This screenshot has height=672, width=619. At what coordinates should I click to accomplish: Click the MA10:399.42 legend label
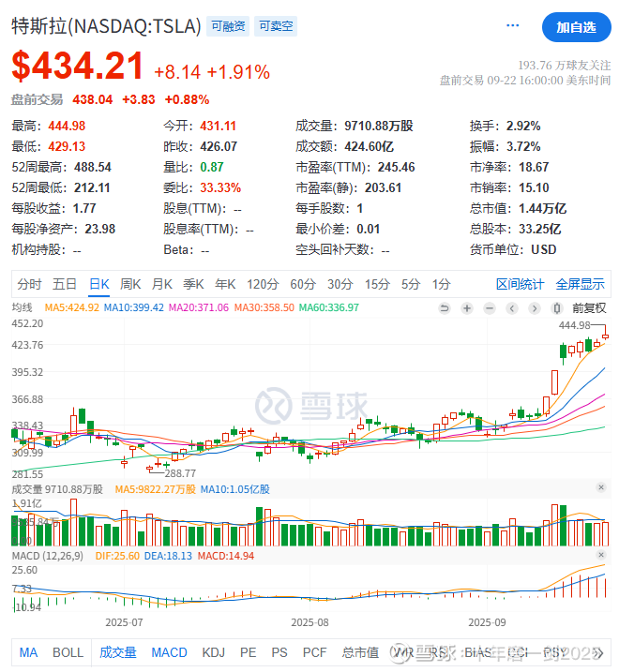[134, 307]
